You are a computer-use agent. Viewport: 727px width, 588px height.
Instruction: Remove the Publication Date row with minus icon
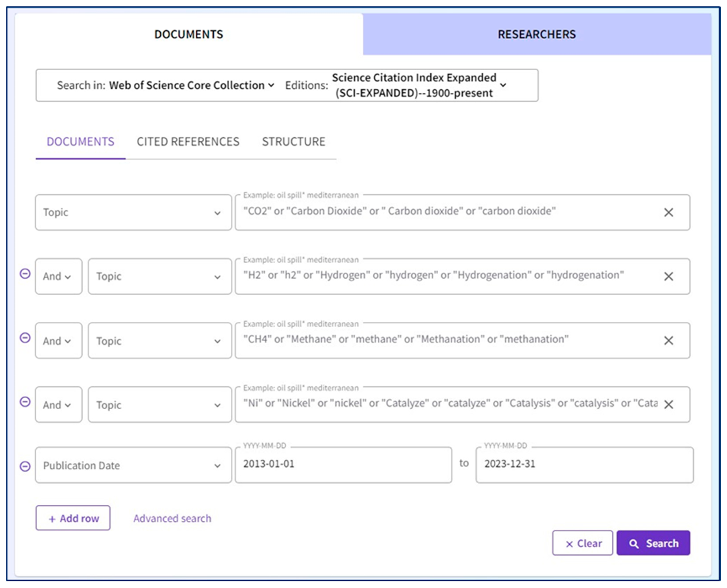[x=25, y=466]
